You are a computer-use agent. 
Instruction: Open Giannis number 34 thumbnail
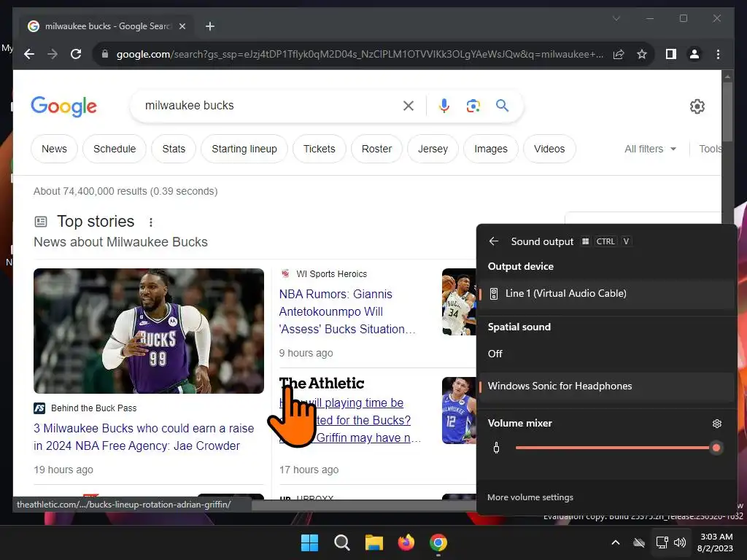point(459,302)
